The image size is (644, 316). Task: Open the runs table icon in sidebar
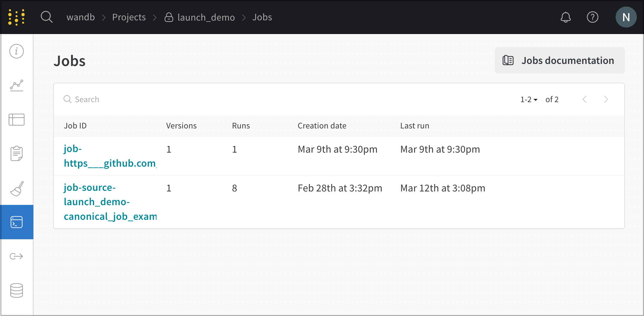(x=16, y=120)
